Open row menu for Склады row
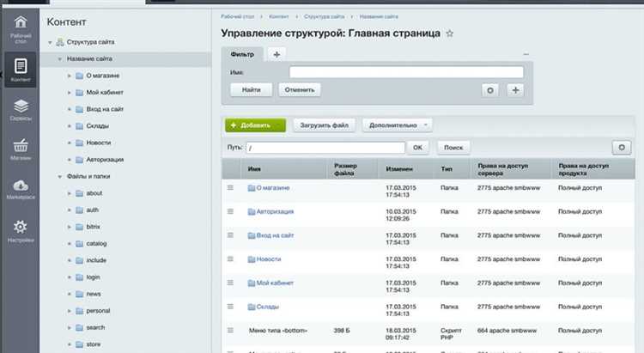 tap(230, 307)
